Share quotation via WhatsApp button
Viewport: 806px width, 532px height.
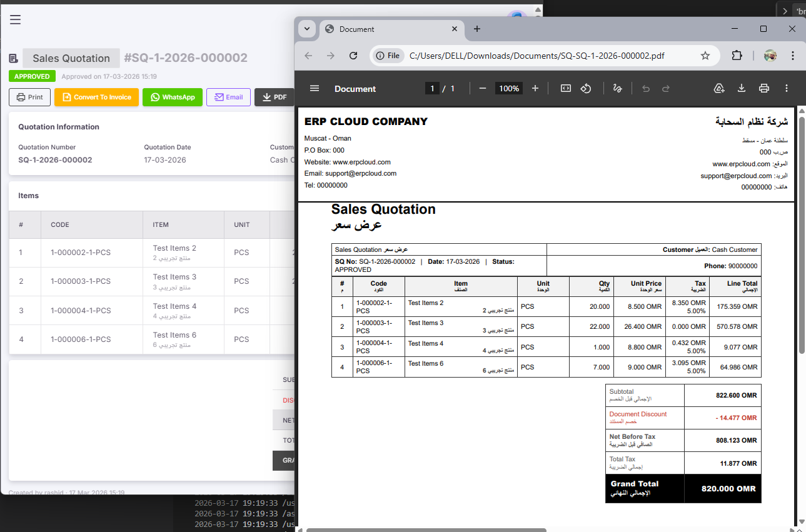coord(173,98)
